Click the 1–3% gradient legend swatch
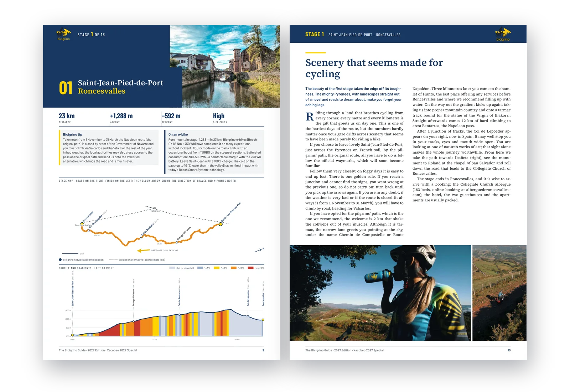The height and width of the screenshot is (392, 570). coord(200,268)
